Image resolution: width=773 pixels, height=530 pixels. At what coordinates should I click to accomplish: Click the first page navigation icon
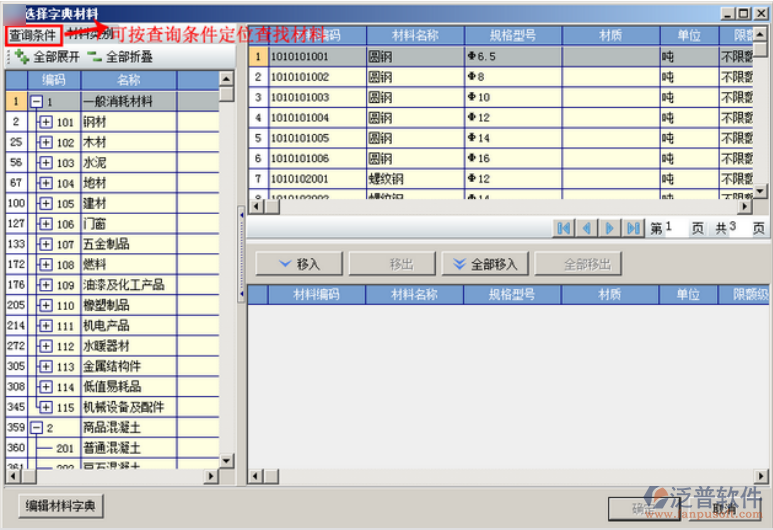click(x=564, y=228)
